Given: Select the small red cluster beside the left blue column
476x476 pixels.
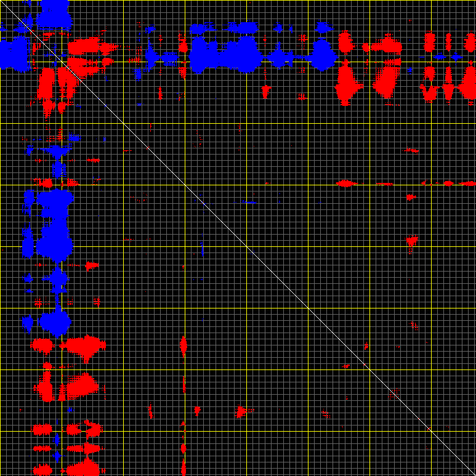Looking at the screenshot, I should point(92,265).
